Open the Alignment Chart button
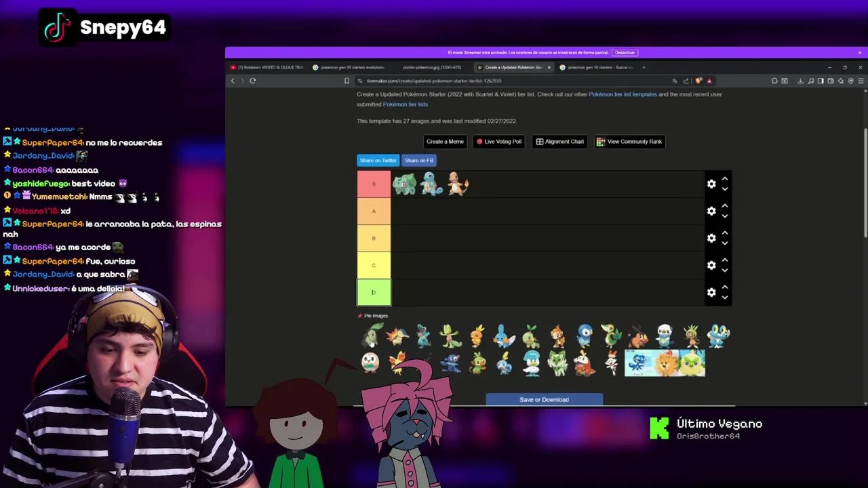Screen dimensions: 868x488 [560, 142]
